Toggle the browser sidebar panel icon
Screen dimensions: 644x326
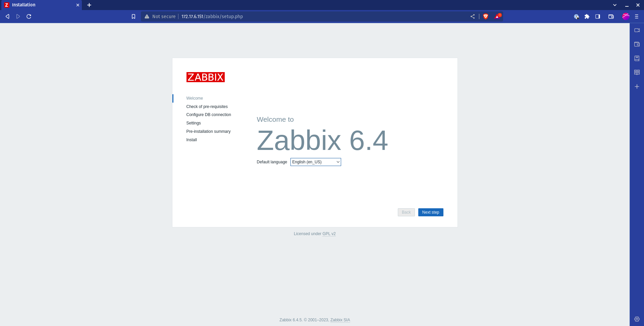click(598, 16)
